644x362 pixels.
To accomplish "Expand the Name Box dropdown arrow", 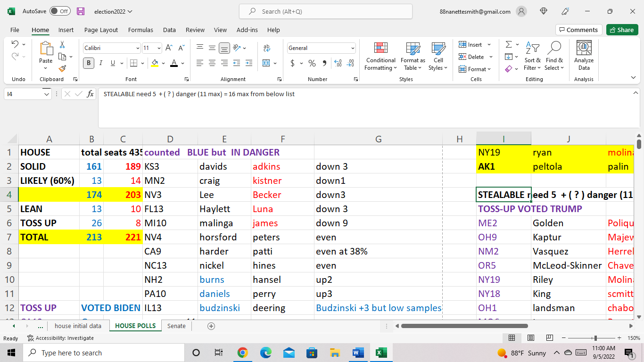I will pos(46,94).
